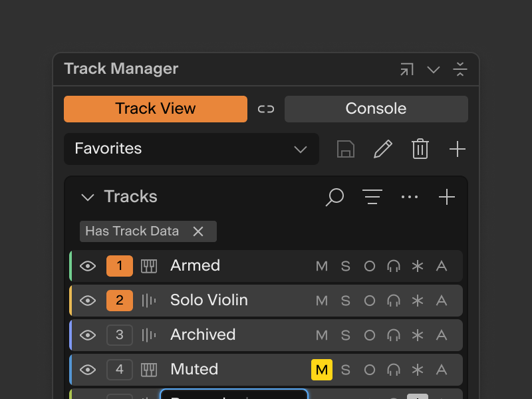
Task: Select the Solo Violin track name
Action: 209,301
